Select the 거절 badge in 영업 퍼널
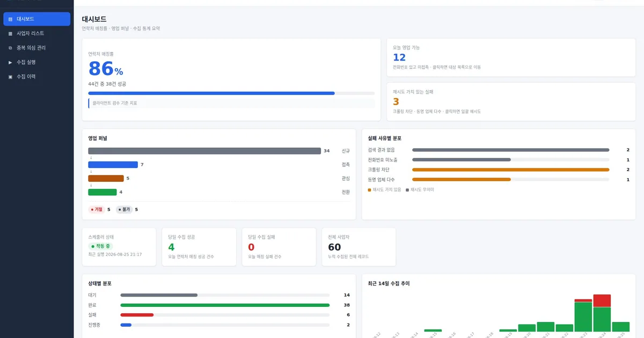 (97, 209)
